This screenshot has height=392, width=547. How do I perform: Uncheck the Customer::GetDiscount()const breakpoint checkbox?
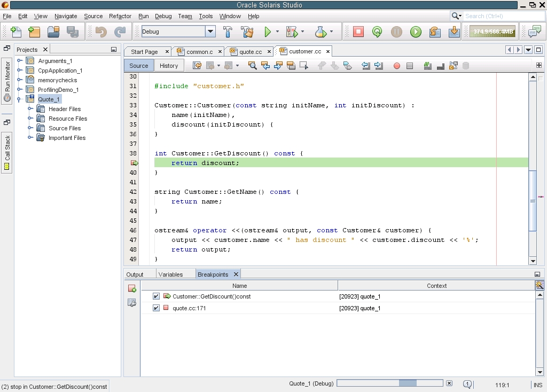156,296
